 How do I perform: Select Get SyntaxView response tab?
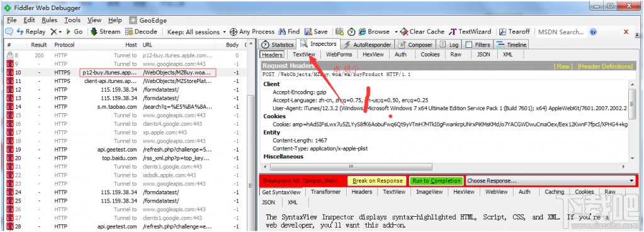(281, 192)
